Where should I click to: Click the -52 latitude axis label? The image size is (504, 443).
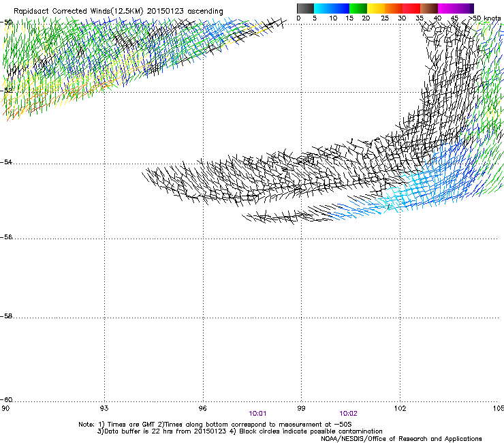(6, 91)
